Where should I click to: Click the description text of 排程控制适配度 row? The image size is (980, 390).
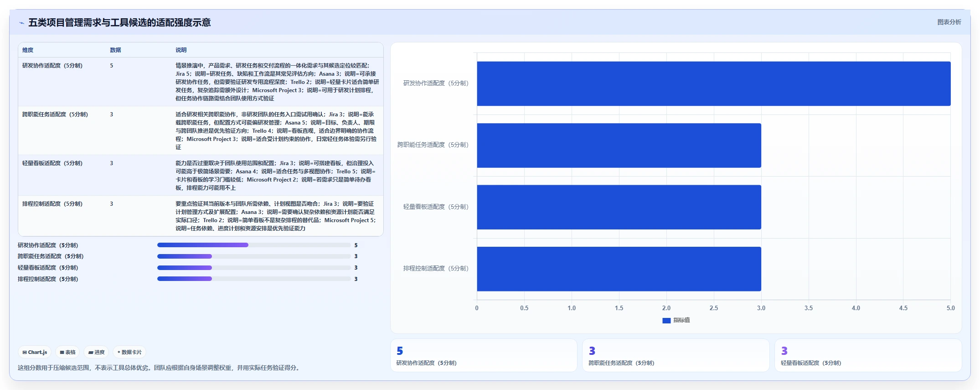[276, 216]
